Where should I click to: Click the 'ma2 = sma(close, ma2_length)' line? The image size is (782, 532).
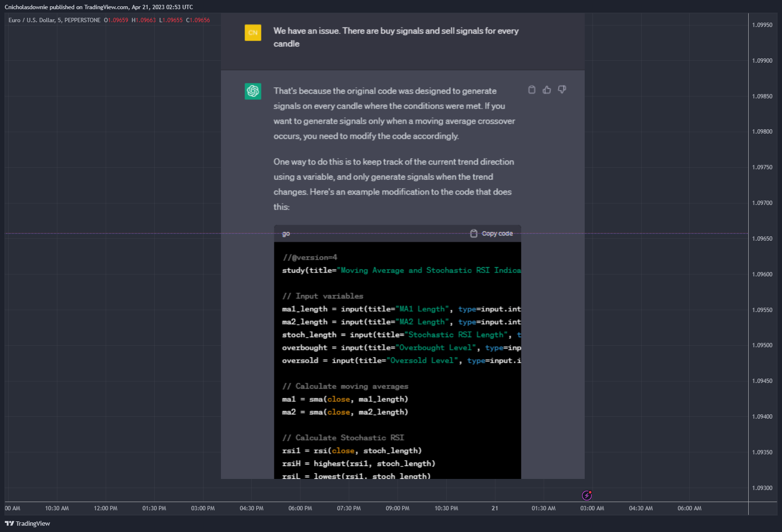coord(345,412)
